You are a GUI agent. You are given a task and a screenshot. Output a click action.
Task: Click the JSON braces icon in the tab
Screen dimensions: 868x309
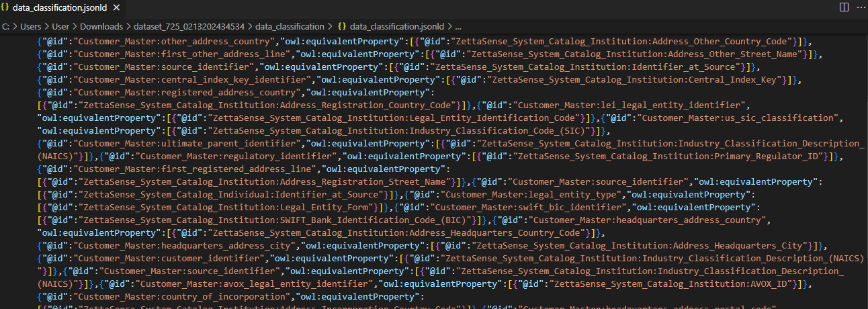pyautogui.click(x=5, y=7)
